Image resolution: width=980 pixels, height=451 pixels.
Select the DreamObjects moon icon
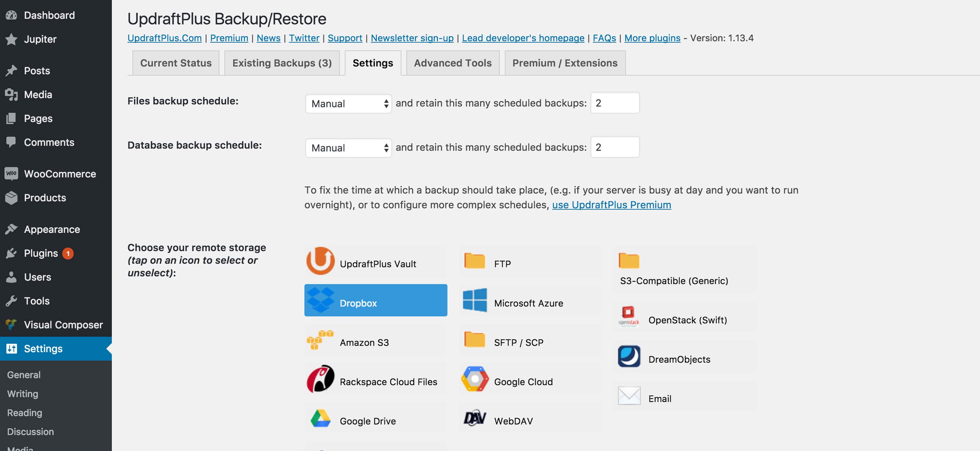coord(629,356)
